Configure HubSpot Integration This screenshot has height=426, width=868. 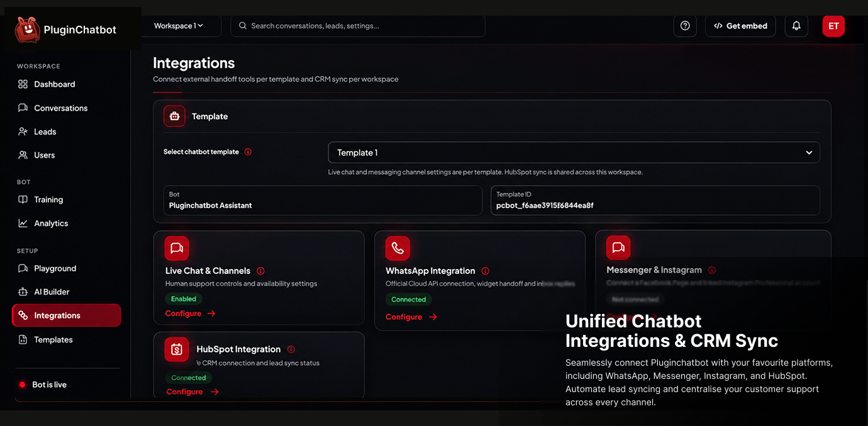tap(192, 391)
